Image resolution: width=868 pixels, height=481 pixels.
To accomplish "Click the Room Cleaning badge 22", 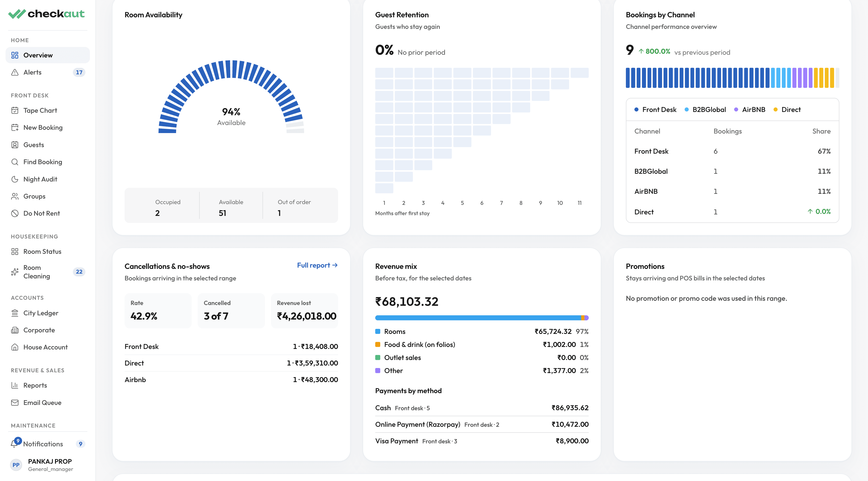I will (79, 272).
